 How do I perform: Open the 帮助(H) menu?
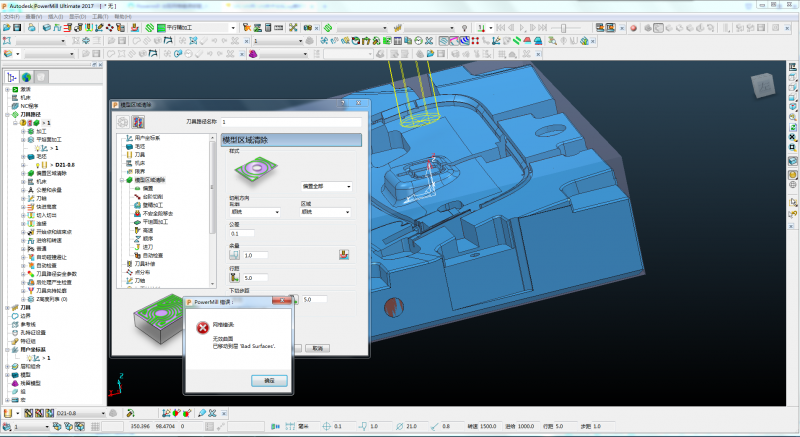coord(123,16)
